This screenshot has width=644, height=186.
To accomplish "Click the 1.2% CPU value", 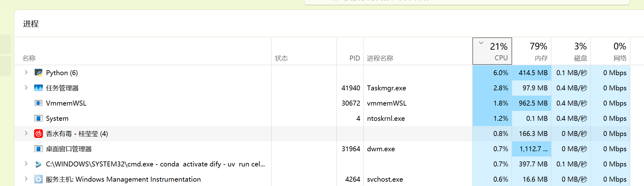I will click(x=501, y=118).
